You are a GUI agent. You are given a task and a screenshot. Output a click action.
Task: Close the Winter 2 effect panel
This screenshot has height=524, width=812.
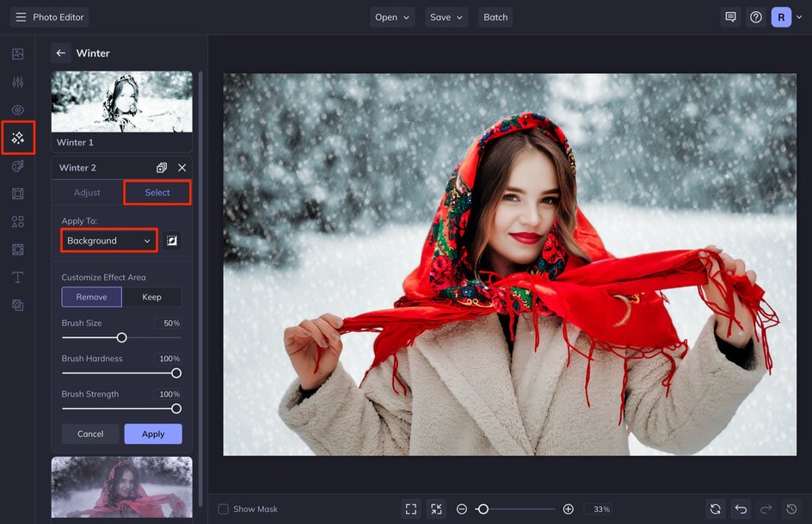pos(181,168)
